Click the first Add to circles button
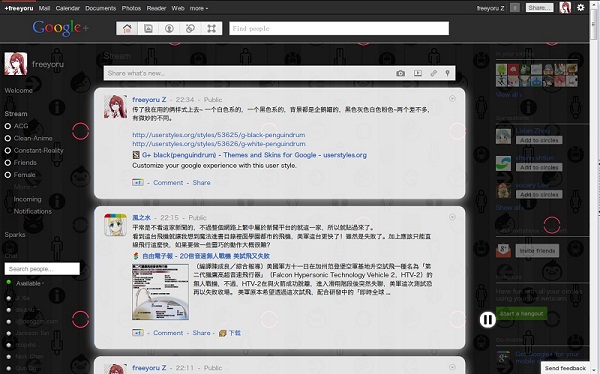 pyautogui.click(x=539, y=140)
